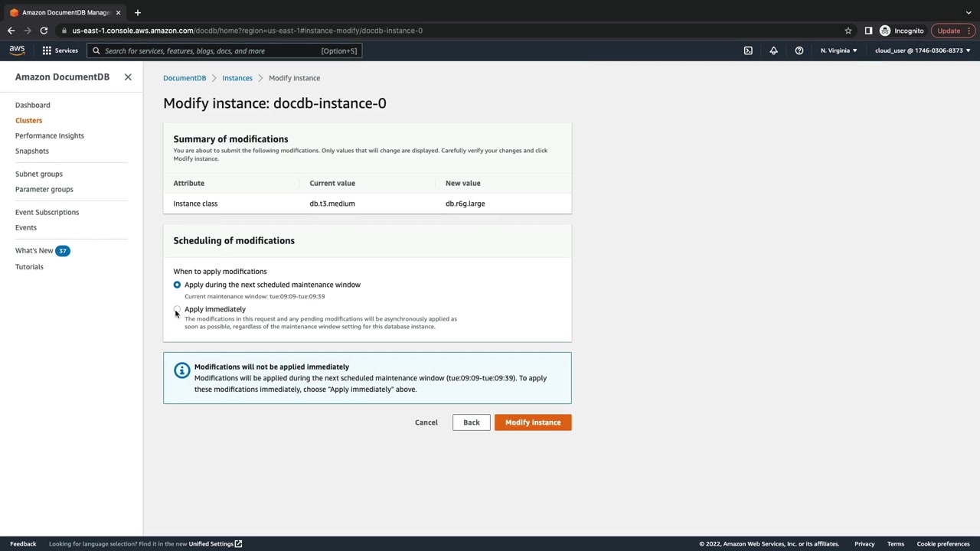
Task: Click the browser forward arrow
Action: (28, 31)
